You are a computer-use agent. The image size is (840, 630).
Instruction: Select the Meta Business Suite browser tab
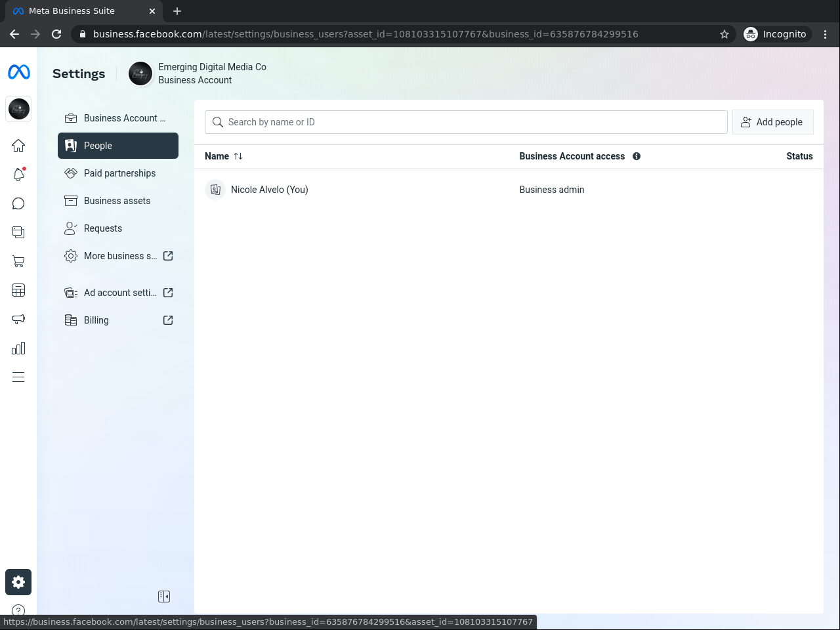[84, 11]
